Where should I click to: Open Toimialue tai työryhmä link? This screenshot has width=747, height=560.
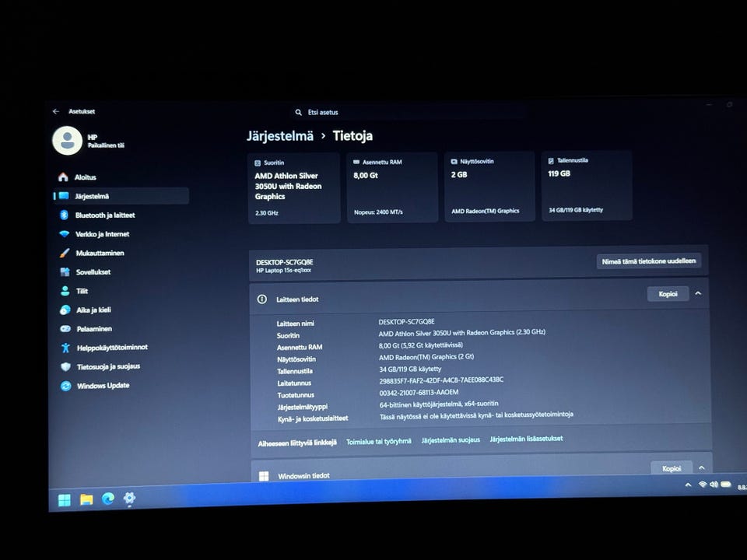pyautogui.click(x=379, y=442)
